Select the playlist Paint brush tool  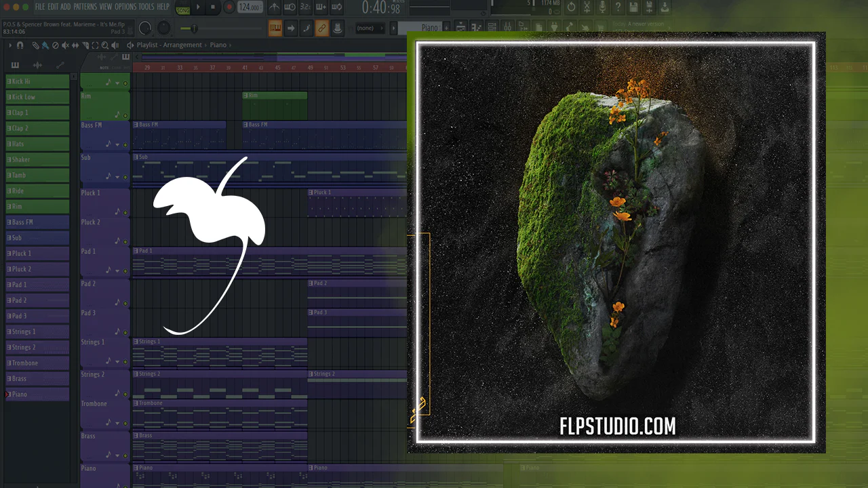coord(45,45)
